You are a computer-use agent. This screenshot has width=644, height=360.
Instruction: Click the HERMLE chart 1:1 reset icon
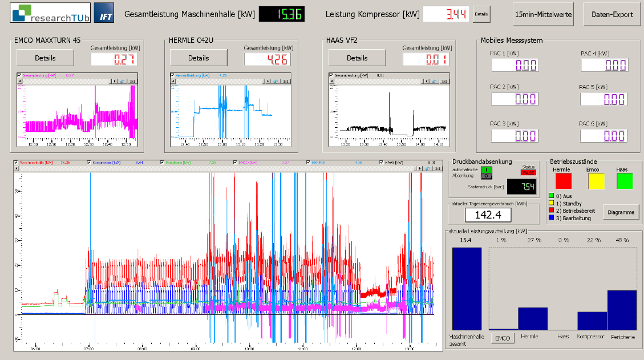click(x=286, y=81)
